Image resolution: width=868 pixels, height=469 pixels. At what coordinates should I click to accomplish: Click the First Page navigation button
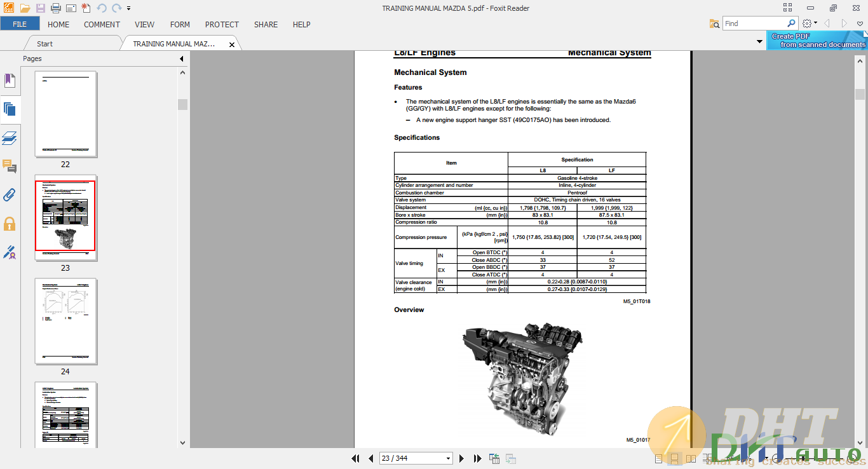356,458
